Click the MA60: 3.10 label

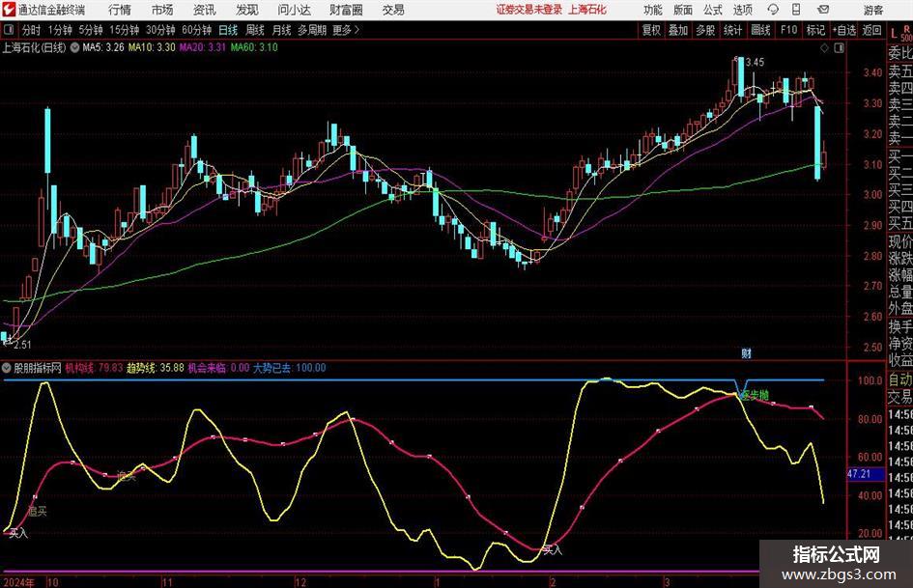(254, 47)
